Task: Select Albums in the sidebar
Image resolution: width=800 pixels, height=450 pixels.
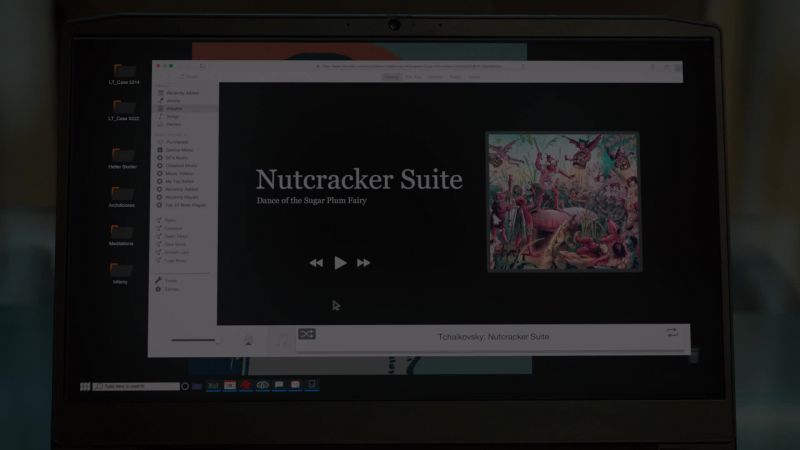Action: pyautogui.click(x=186, y=108)
